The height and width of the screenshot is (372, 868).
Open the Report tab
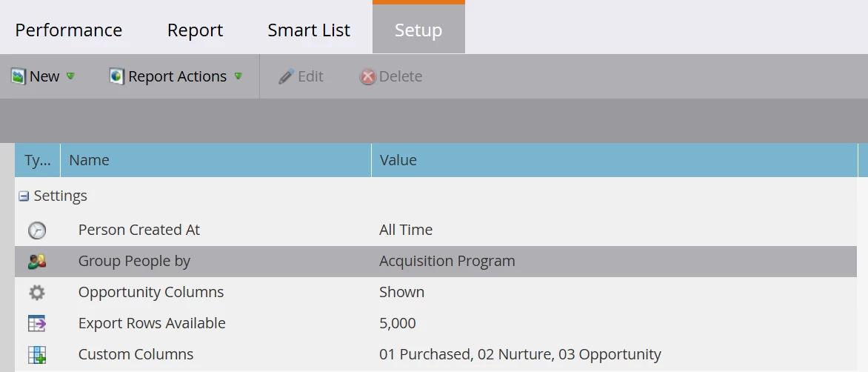(x=195, y=30)
